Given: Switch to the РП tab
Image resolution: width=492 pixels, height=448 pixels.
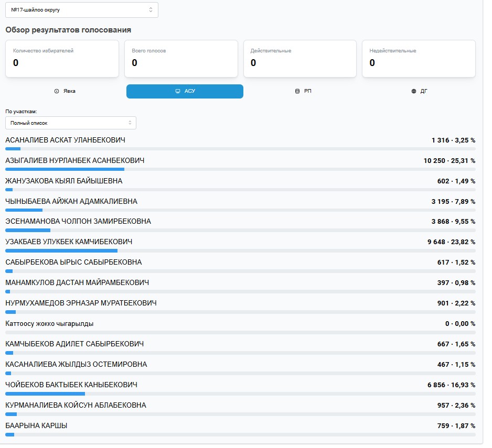Looking at the screenshot, I should tap(307, 91).
